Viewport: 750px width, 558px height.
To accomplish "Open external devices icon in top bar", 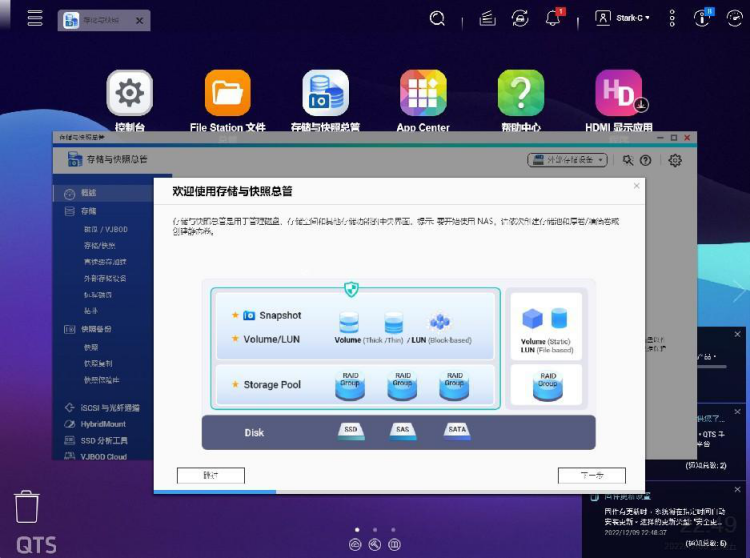I will click(520, 19).
